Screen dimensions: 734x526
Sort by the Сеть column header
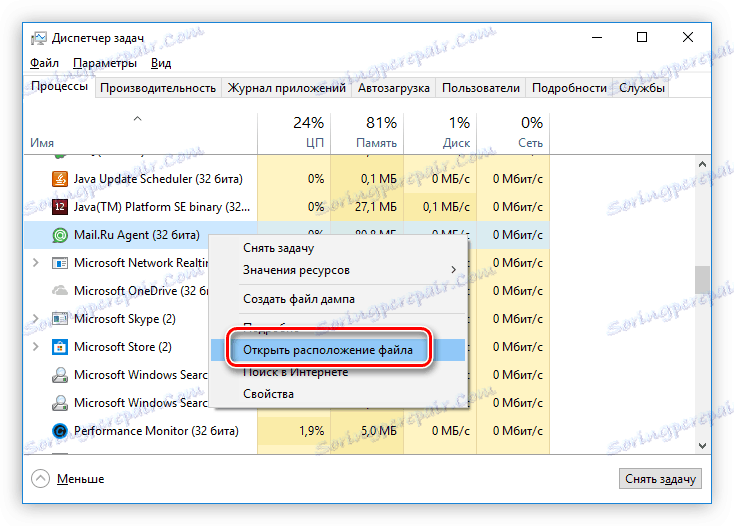pyautogui.click(x=513, y=133)
